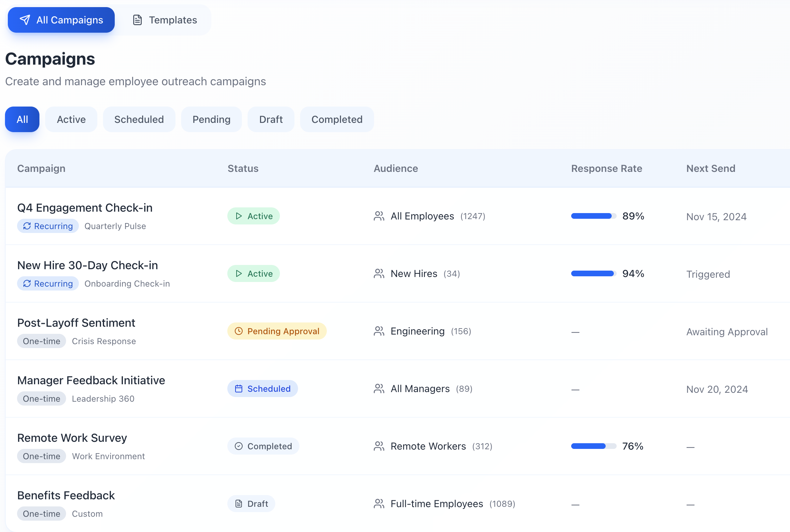This screenshot has width=790, height=532.
Task: Click the document icon beside Templates
Action: coord(137,20)
